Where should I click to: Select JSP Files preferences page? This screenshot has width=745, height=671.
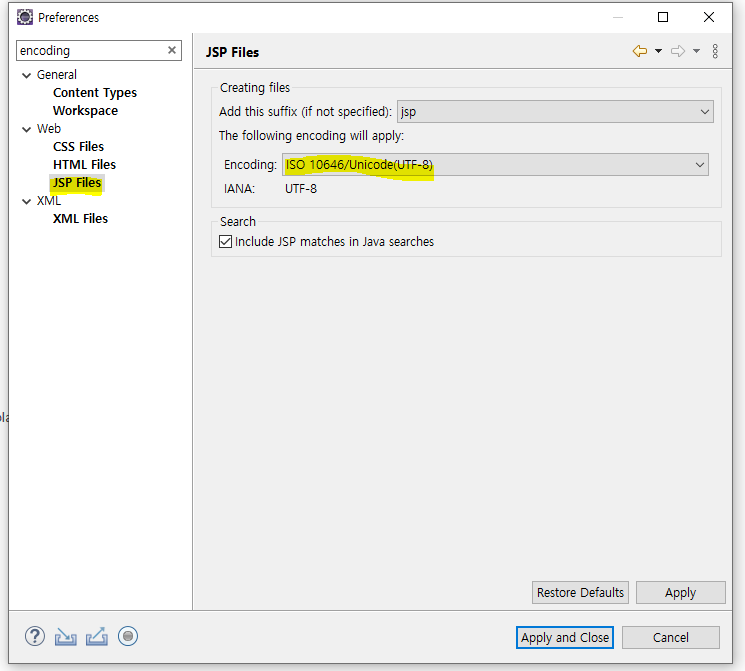tap(77, 182)
